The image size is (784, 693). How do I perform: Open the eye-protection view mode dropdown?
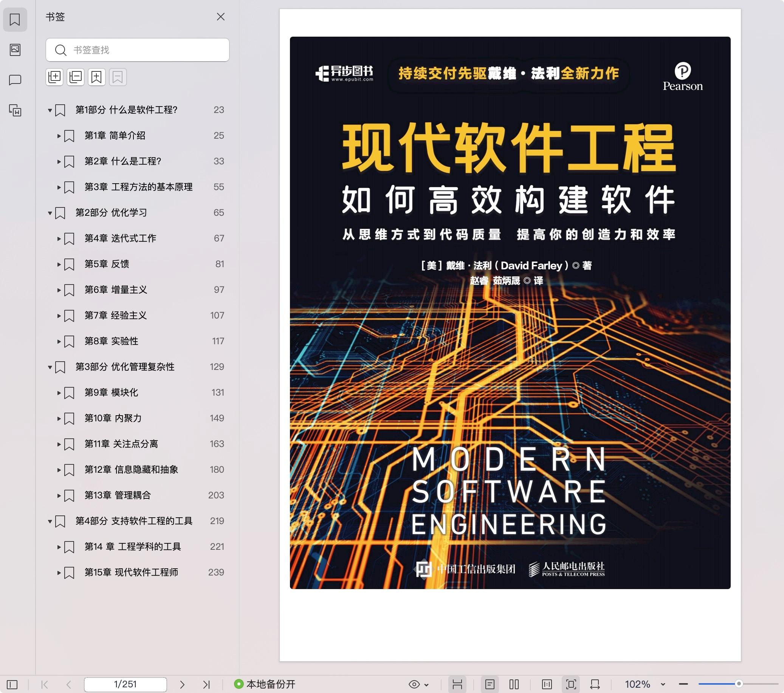tap(418, 684)
